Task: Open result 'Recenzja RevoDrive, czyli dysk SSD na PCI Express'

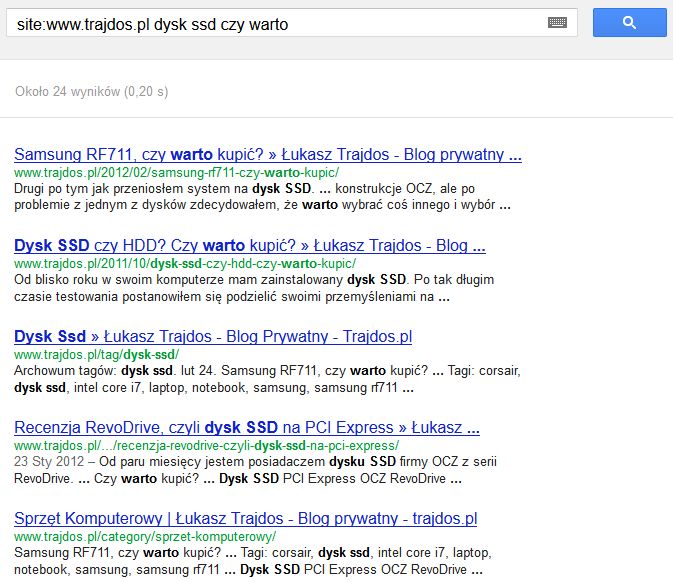Action: pyautogui.click(x=247, y=427)
